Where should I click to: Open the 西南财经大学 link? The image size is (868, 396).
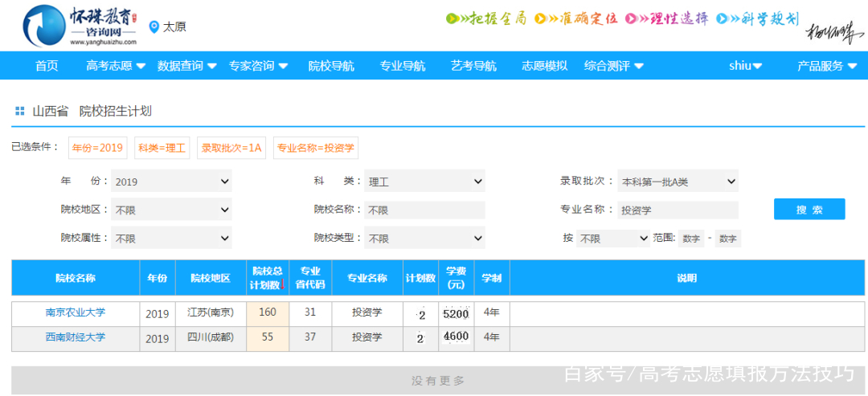pos(76,337)
